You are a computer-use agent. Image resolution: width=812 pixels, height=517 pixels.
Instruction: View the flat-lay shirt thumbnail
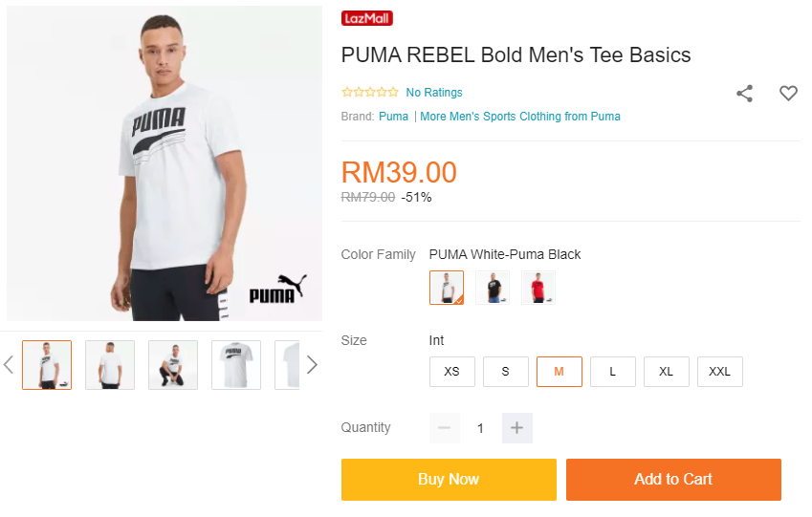[236, 365]
